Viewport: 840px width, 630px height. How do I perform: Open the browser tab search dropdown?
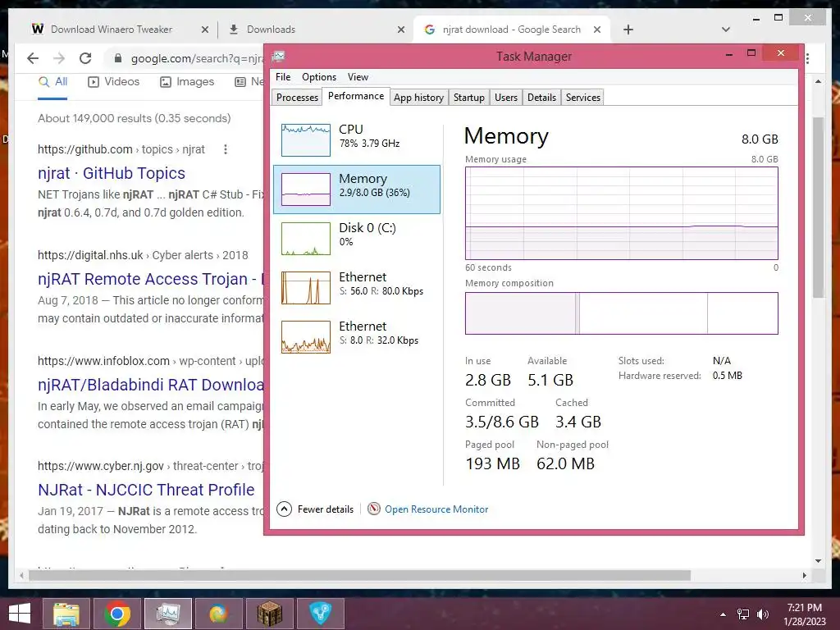tap(726, 30)
